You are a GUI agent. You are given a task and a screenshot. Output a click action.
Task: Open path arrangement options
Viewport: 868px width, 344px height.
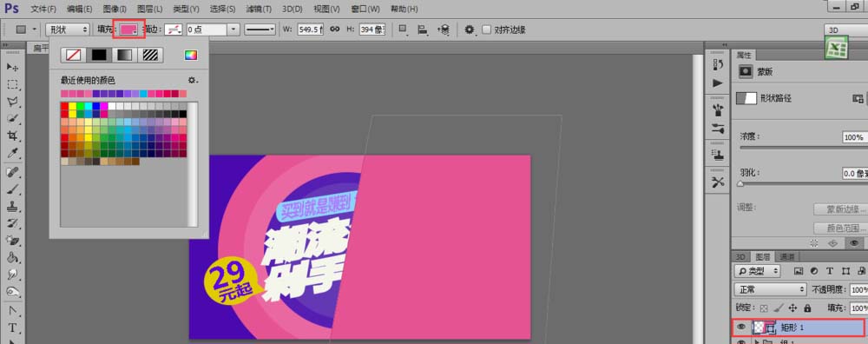[x=443, y=30]
